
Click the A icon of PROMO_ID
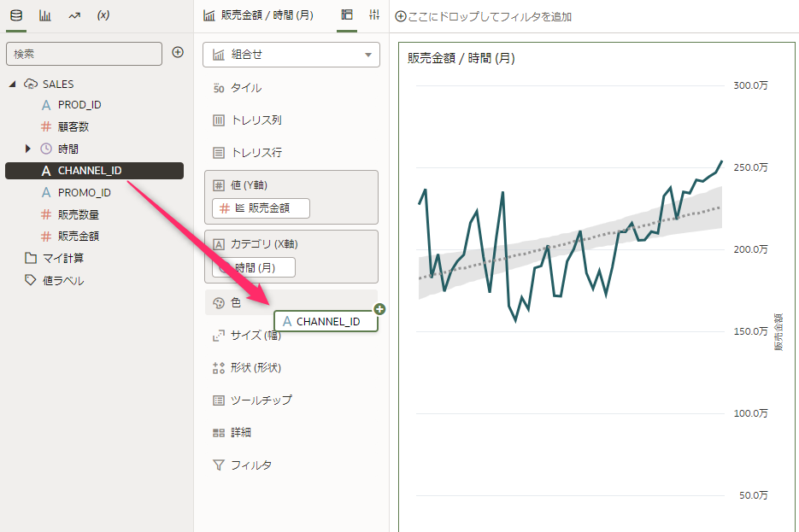tap(46, 193)
